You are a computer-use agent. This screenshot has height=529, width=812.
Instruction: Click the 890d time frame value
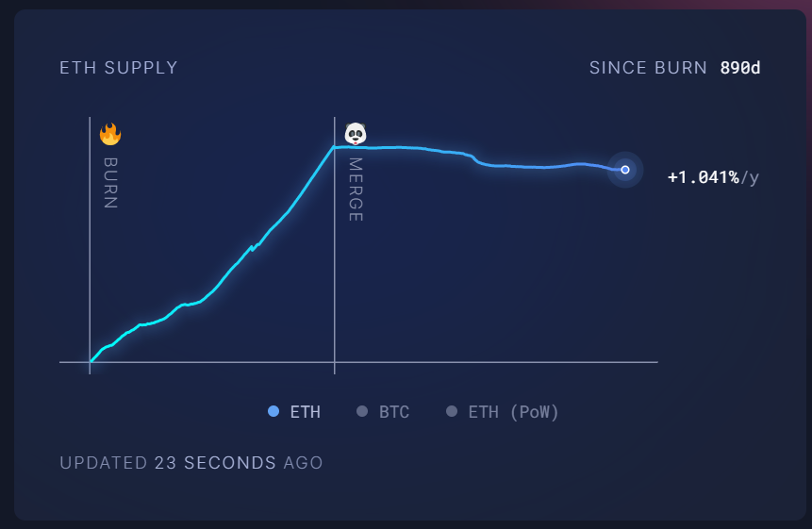pos(739,68)
